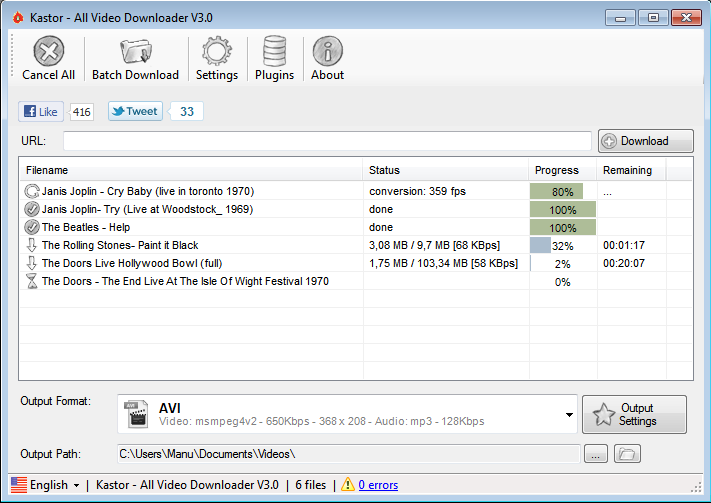Screen dimensions: 711x503
Task: Click the Remaining column header
Action: coord(632,170)
